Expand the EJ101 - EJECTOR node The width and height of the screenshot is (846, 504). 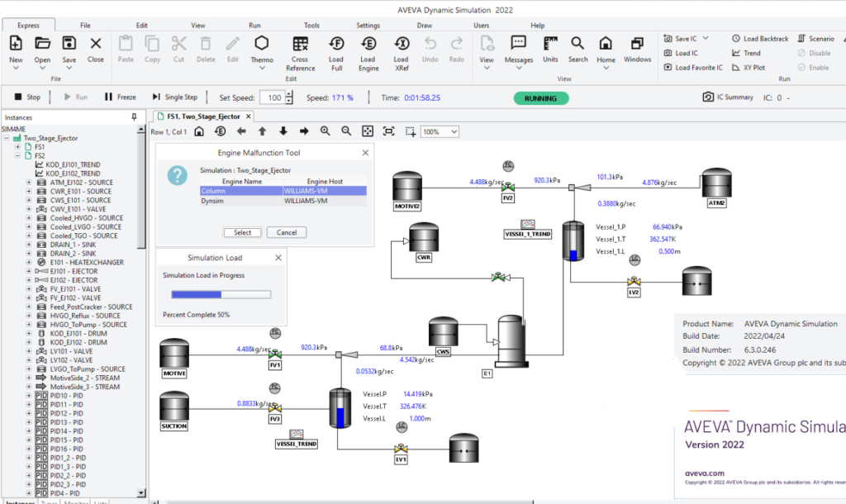[x=29, y=272]
